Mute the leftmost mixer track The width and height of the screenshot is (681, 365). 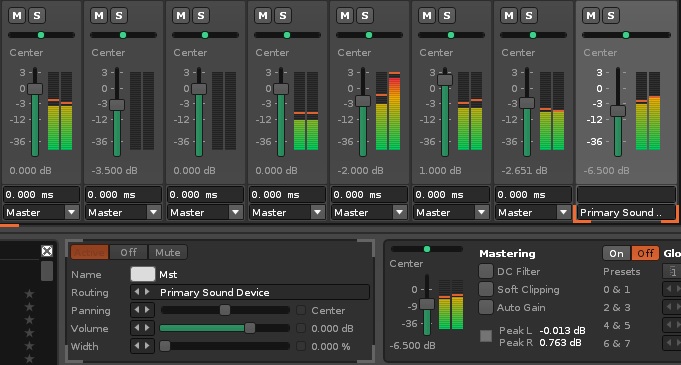pos(17,16)
